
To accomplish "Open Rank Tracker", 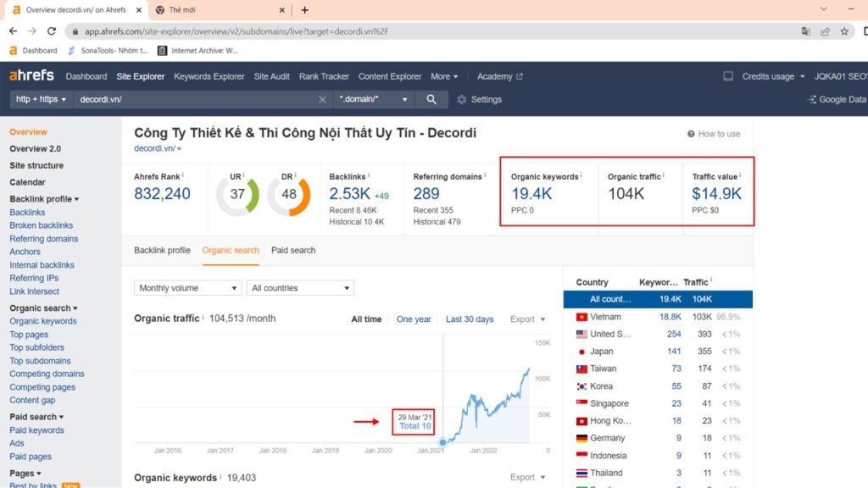I will coord(324,76).
